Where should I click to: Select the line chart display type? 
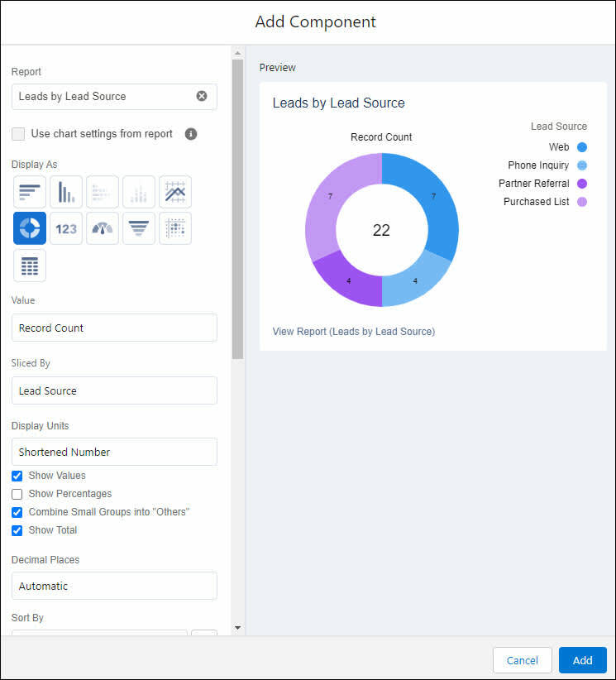point(175,192)
